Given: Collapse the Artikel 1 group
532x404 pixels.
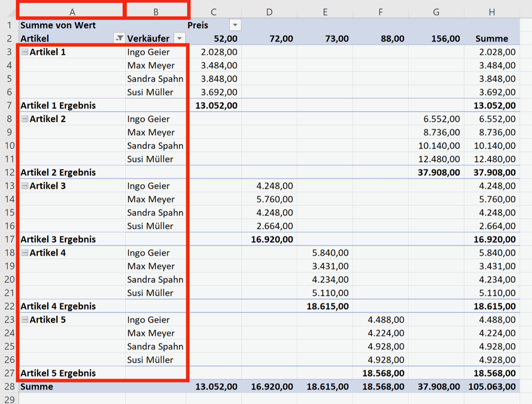Looking at the screenshot, I should [25, 52].
